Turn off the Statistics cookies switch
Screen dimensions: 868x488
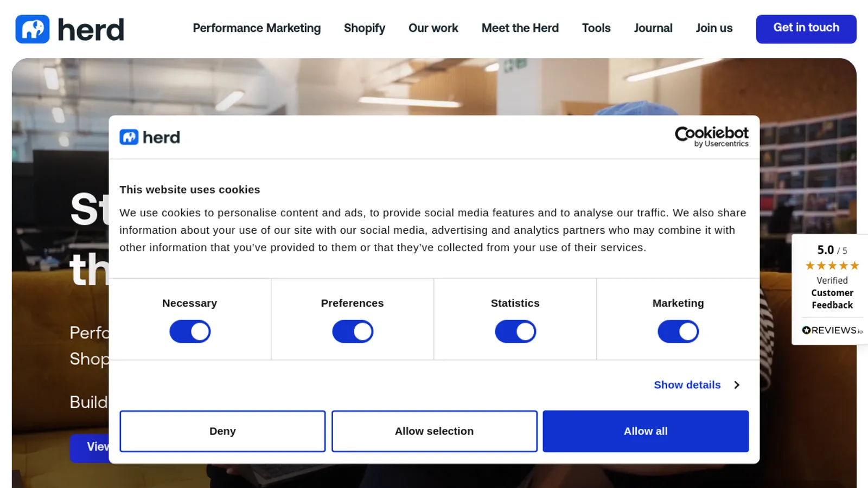coord(515,331)
